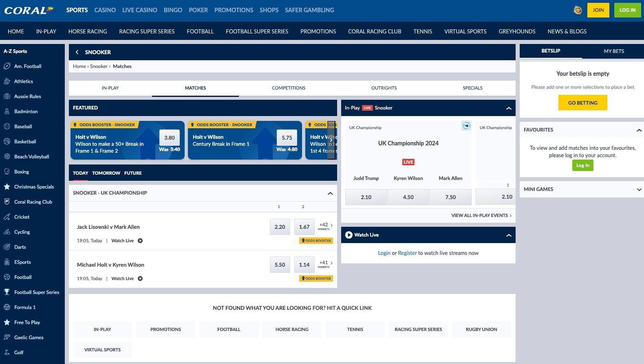The height and width of the screenshot is (364, 644).
Task: Click the Cricket sidebar icon
Action: click(7, 217)
